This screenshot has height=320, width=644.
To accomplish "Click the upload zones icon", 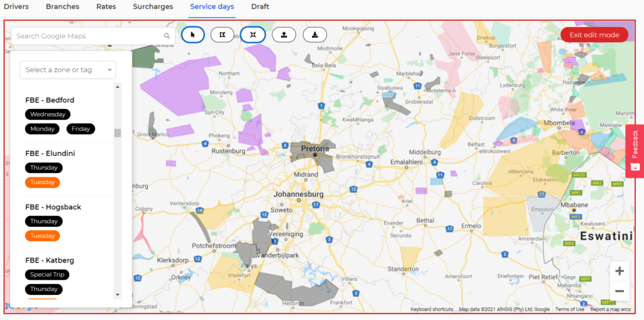I will click(284, 35).
